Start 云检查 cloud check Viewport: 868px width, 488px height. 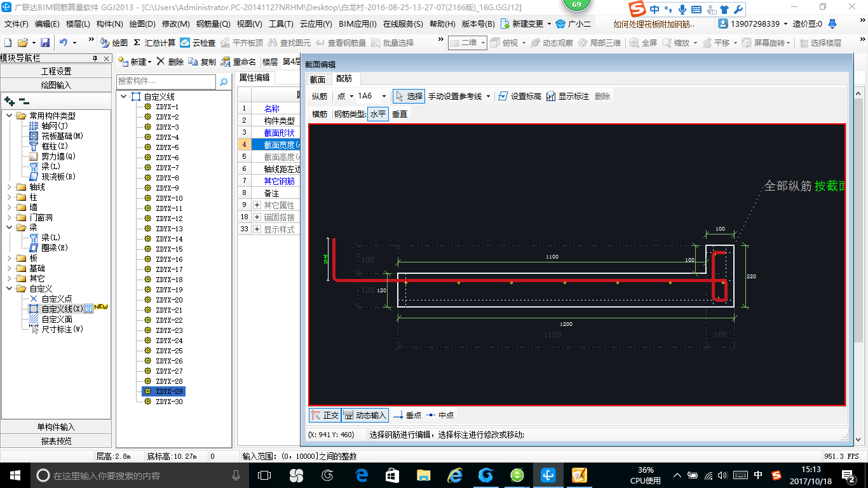pyautogui.click(x=198, y=43)
